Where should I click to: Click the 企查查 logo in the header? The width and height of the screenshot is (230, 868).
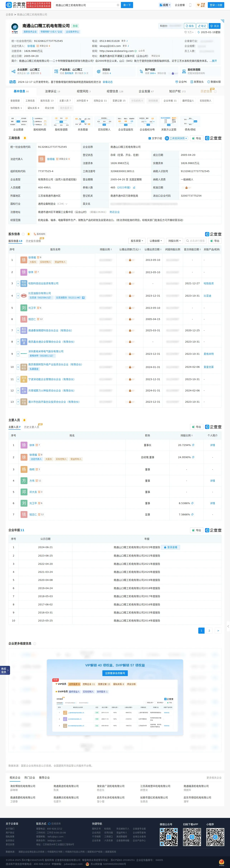click(x=16, y=5)
